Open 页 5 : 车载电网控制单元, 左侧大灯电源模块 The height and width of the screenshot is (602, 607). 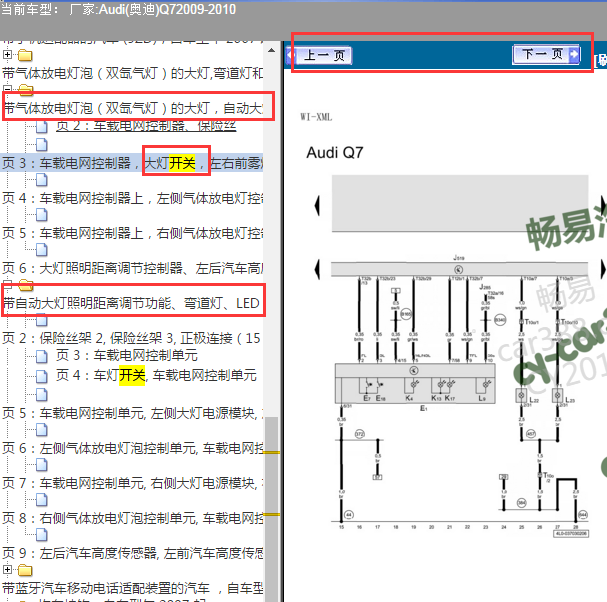tap(133, 413)
